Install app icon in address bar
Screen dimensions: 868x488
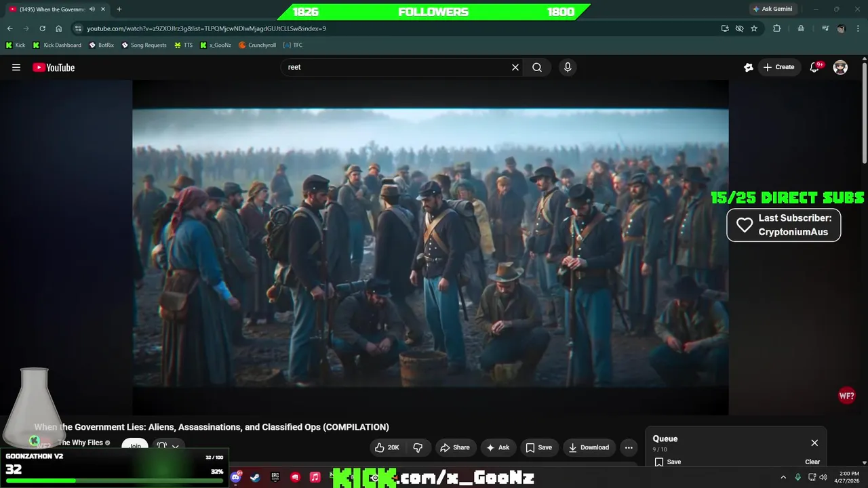pyautogui.click(x=725, y=28)
